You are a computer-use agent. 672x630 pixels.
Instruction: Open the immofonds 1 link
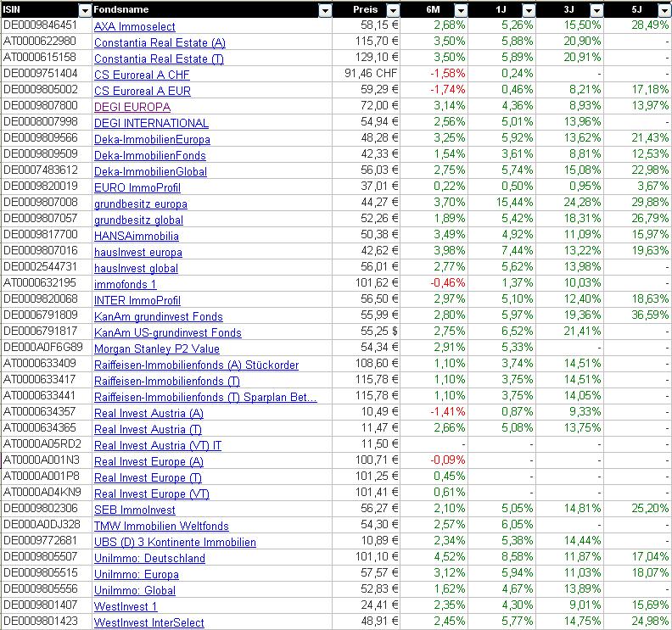[125, 284]
